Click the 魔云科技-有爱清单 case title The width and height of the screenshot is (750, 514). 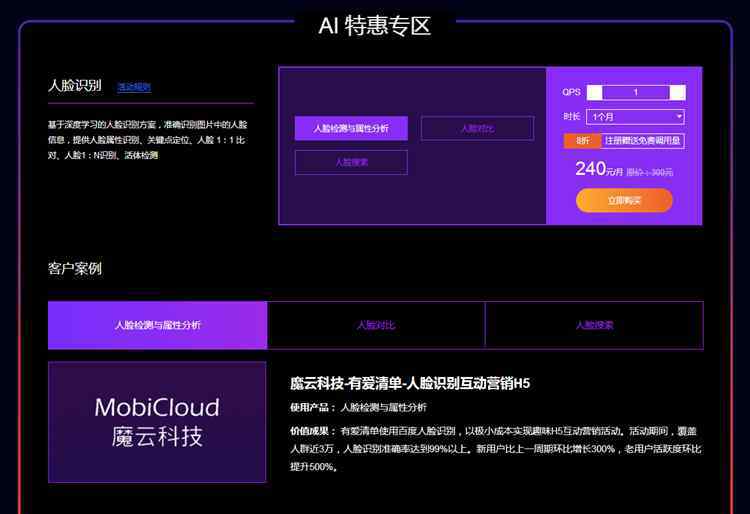pyautogui.click(x=409, y=383)
